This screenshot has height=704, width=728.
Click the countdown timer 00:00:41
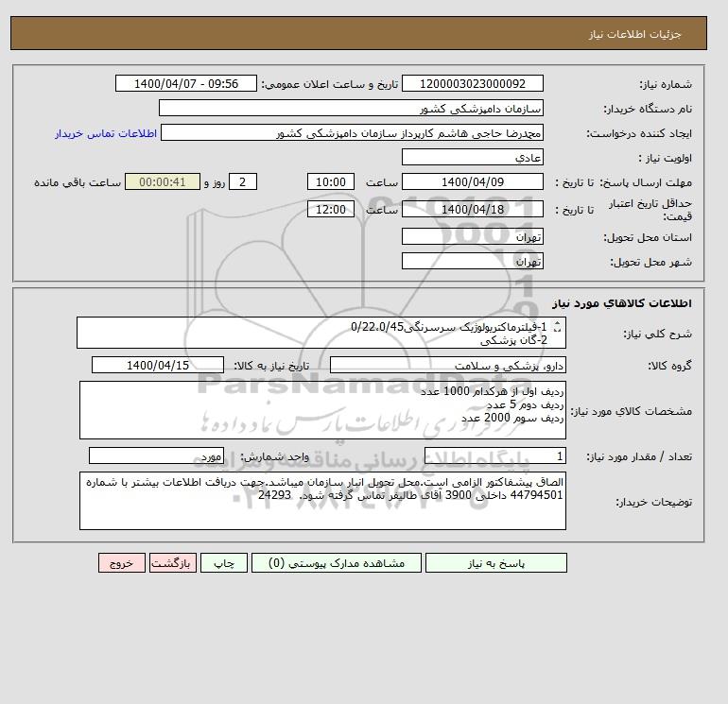163,182
